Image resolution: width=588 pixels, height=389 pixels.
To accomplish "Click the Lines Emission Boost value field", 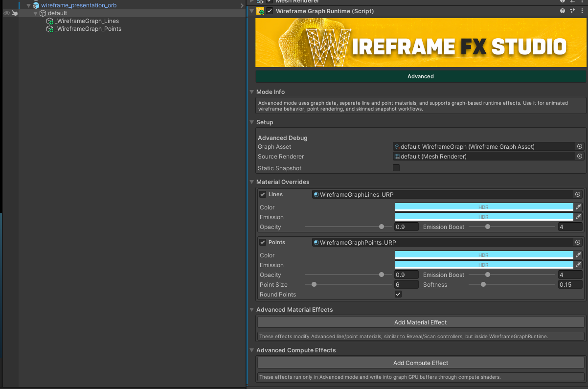I will (x=570, y=227).
